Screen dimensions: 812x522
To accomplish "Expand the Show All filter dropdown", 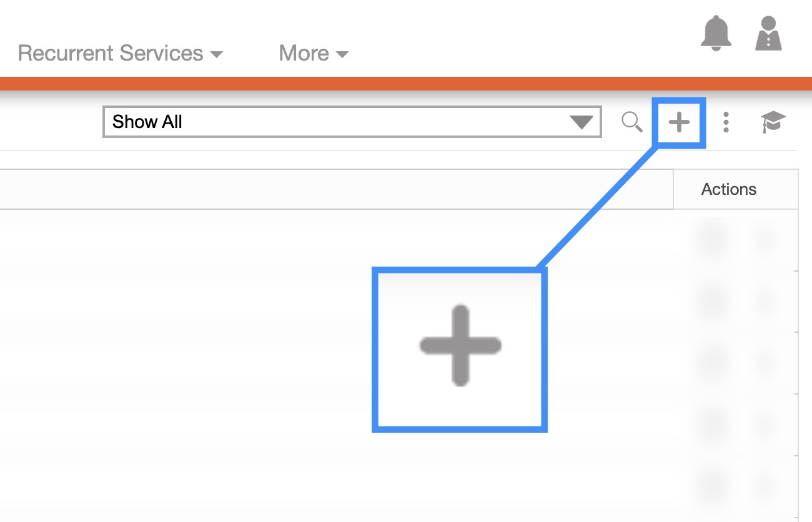I will pyautogui.click(x=352, y=122).
